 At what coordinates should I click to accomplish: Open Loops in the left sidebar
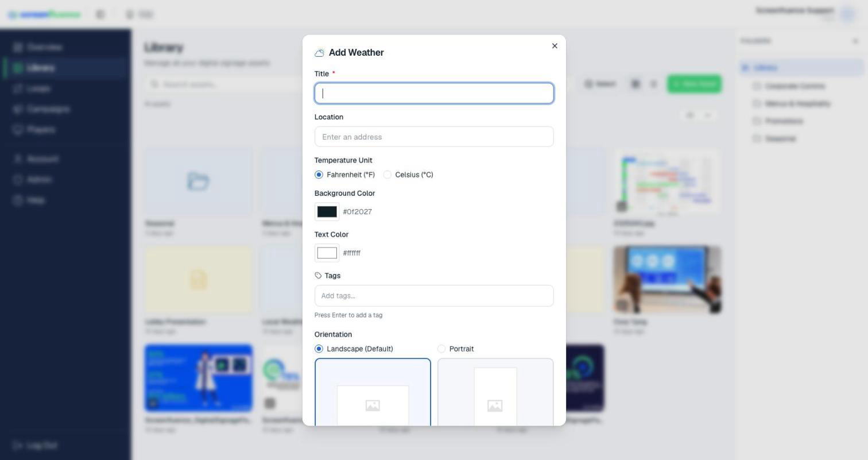[65, 88]
